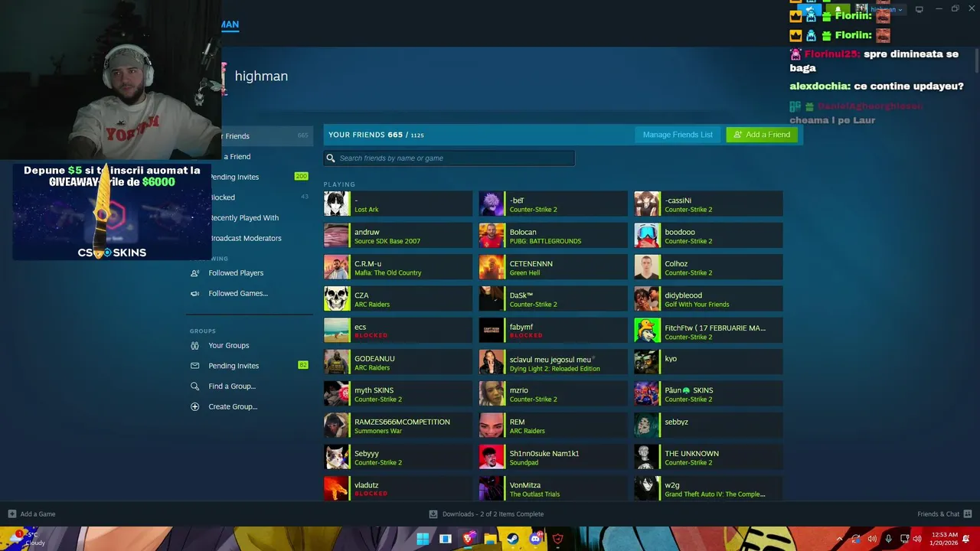The width and height of the screenshot is (980, 551).
Task: Click the Followed Players icon
Action: (x=194, y=273)
